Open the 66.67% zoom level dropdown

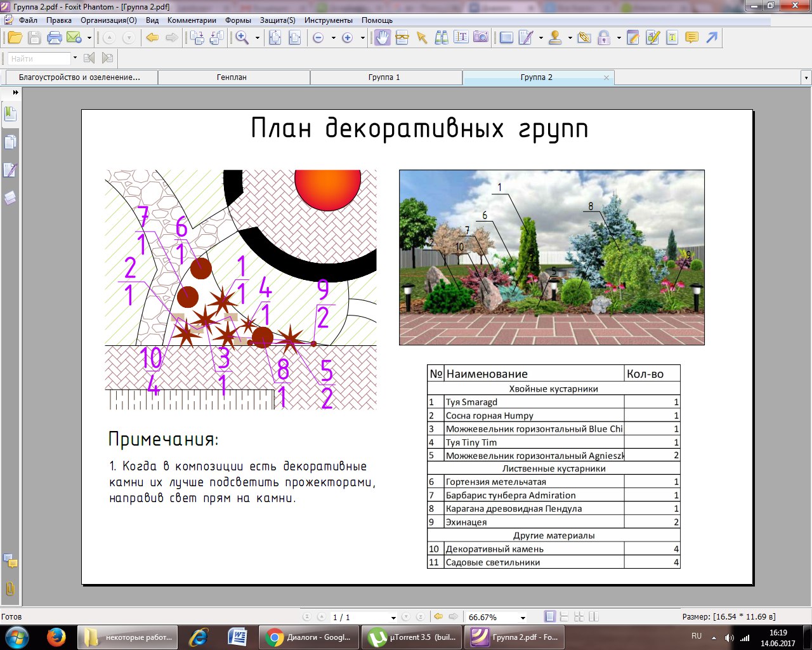point(523,617)
